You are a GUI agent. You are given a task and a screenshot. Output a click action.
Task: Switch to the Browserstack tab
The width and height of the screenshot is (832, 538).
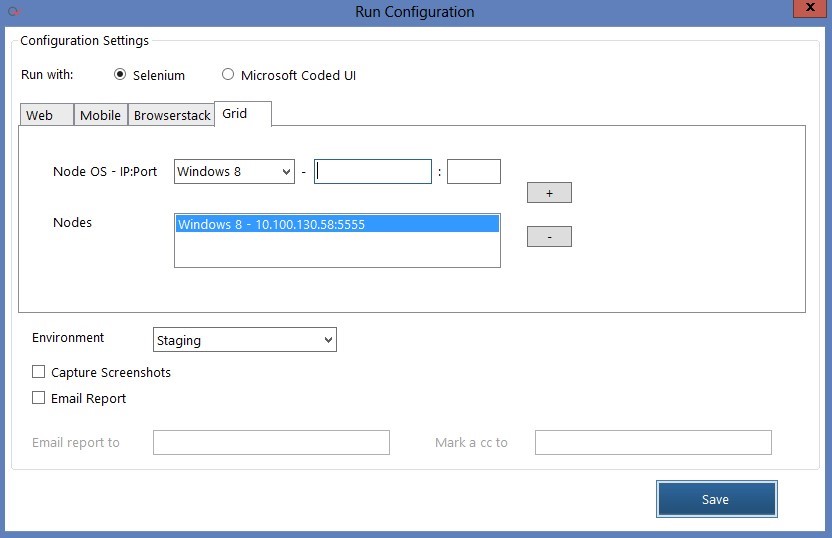point(172,115)
